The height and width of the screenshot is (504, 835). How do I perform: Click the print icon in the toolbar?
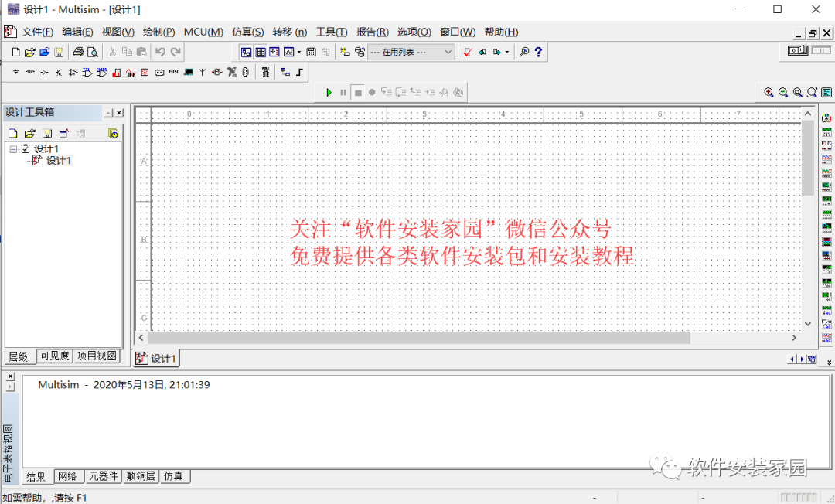click(x=78, y=52)
